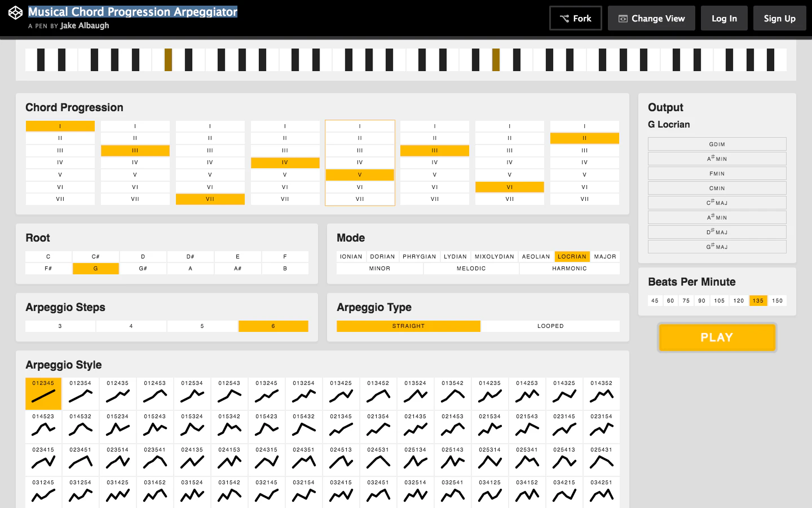Select root note C#
Screen dimensions: 812x508
(95, 256)
